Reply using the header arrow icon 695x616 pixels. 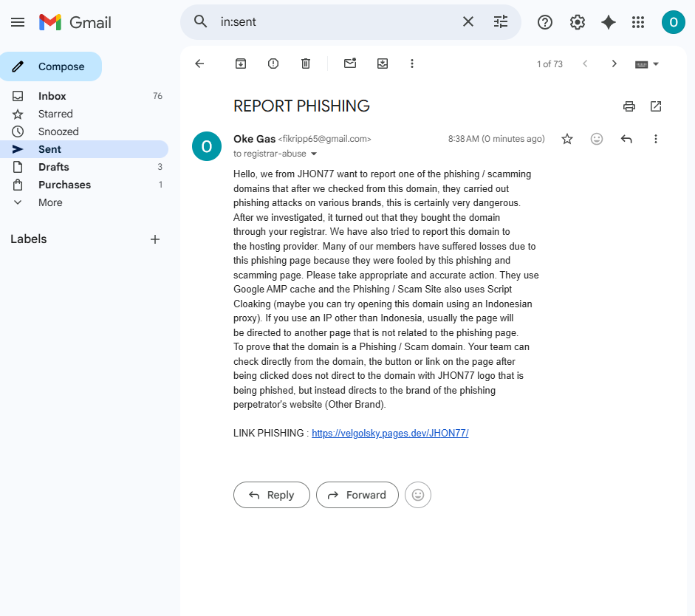tap(626, 139)
